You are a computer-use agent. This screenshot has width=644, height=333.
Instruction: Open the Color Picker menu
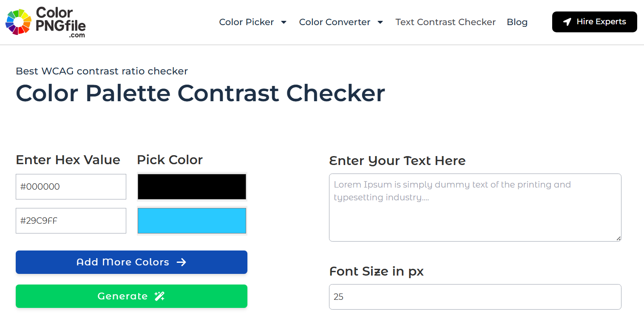pos(247,22)
